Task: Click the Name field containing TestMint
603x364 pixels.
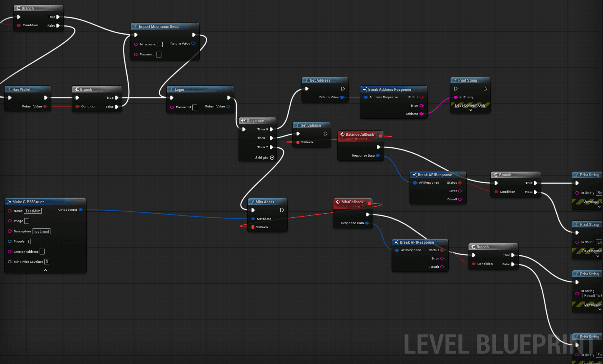Action: coord(33,211)
